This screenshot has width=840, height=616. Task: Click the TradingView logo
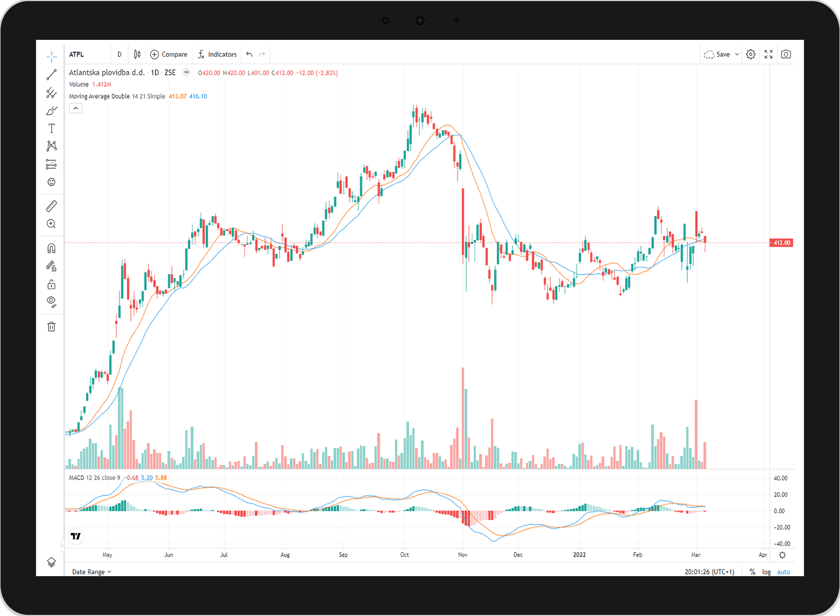pyautogui.click(x=76, y=536)
